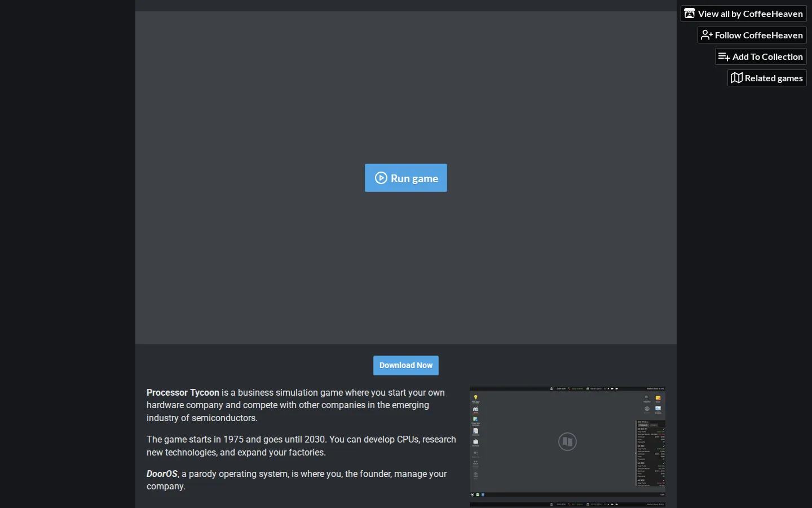Screen dimensions: 812x508
Task: Open the DoorOS desktop screenshot thumbnail
Action: tap(567, 442)
